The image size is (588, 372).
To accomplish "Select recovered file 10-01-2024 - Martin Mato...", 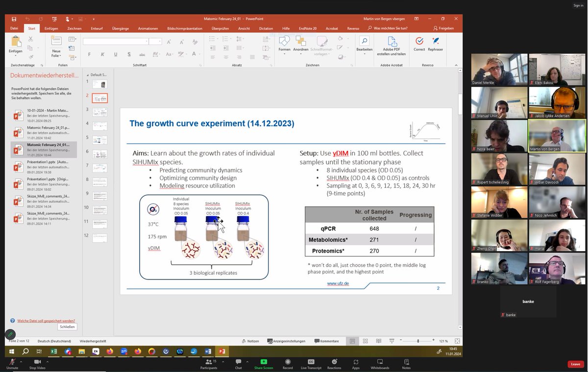I will point(44,115).
